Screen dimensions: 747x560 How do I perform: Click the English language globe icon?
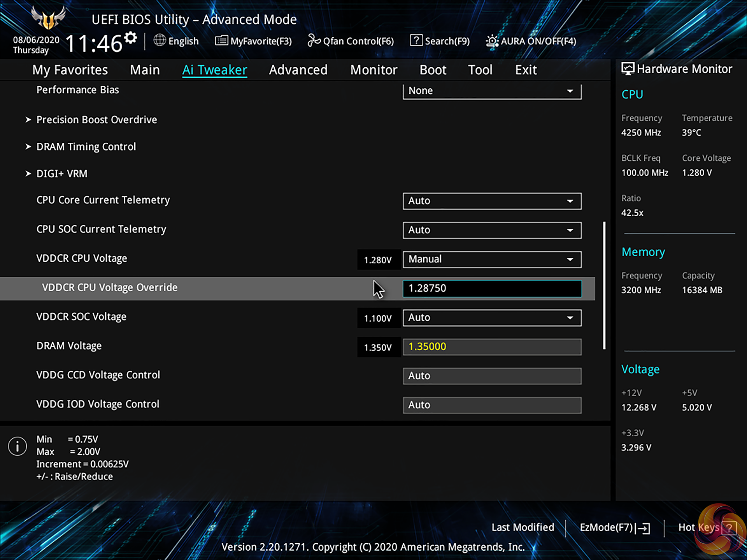tap(160, 40)
